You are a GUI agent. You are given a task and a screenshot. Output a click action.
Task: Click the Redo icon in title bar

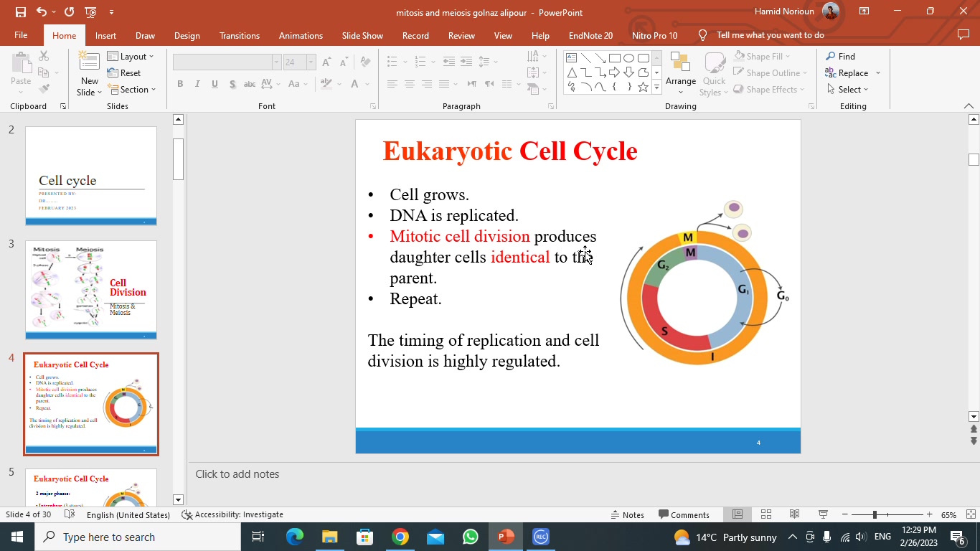pyautogui.click(x=69, y=12)
